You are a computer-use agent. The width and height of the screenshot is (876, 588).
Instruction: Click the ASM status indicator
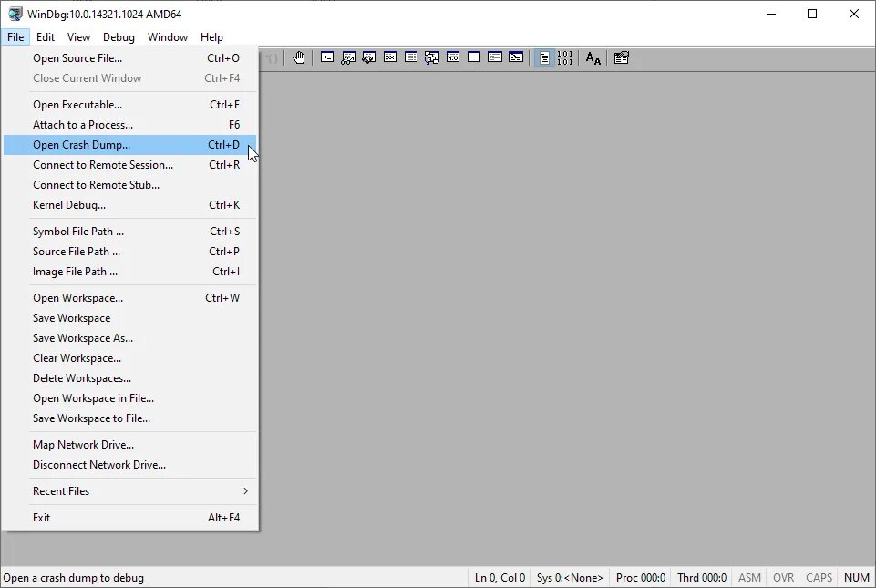point(749,578)
